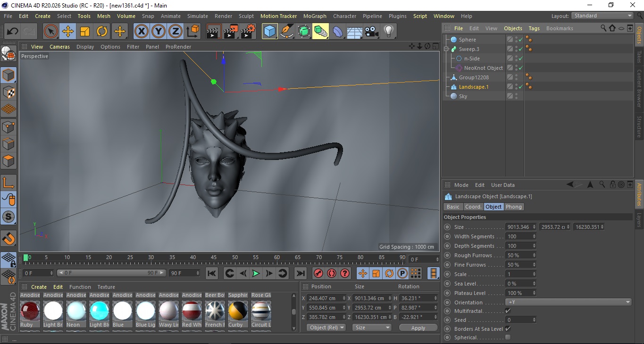644x344 pixels.
Task: Toggle Y axis lock
Action: pyautogui.click(x=158, y=32)
